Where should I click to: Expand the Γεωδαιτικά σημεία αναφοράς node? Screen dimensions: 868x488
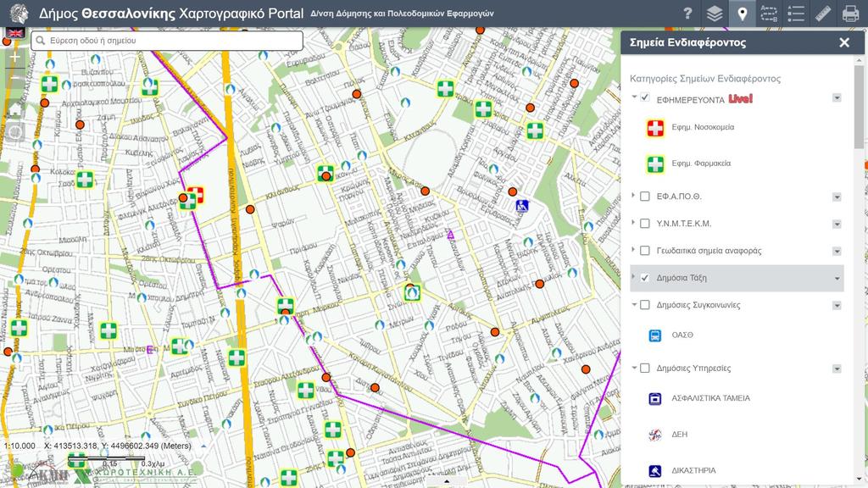[633, 250]
